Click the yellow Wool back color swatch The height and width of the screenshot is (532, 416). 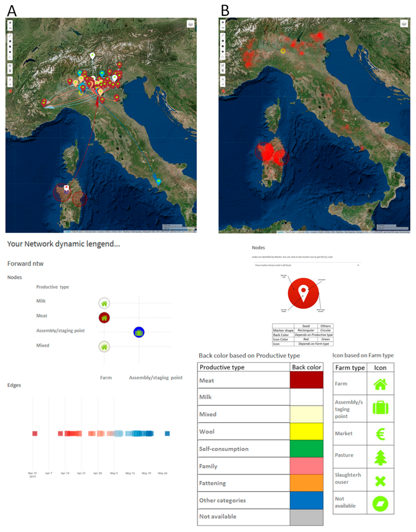pyautogui.click(x=306, y=431)
